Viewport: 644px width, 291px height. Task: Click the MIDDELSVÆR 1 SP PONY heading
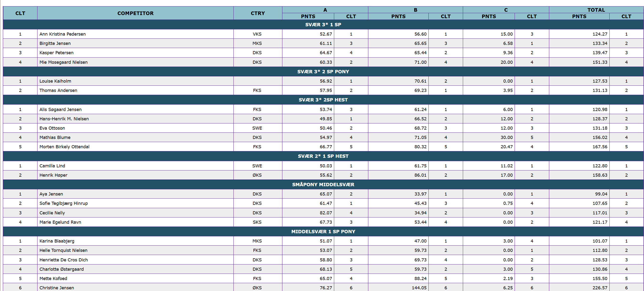[323, 232]
